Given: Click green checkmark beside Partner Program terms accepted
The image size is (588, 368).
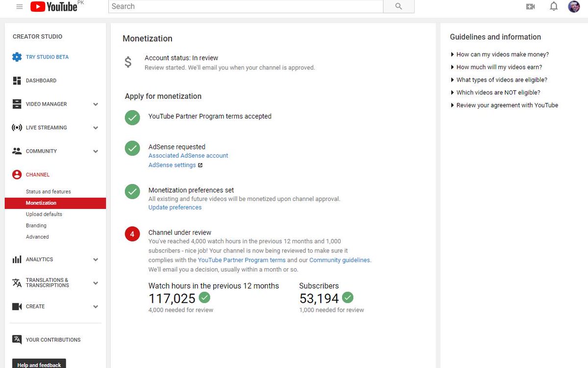Looking at the screenshot, I should (132, 117).
